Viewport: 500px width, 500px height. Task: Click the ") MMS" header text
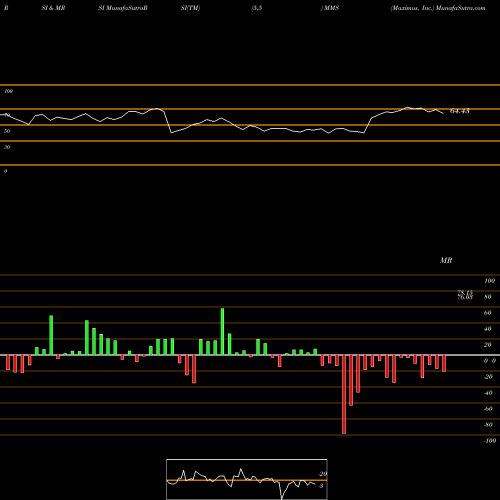(330, 8)
